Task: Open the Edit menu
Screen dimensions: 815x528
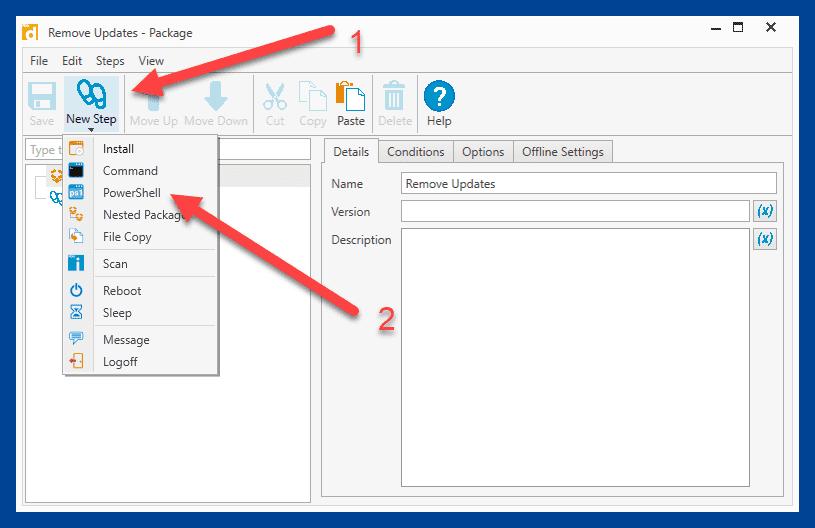Action: click(x=72, y=61)
